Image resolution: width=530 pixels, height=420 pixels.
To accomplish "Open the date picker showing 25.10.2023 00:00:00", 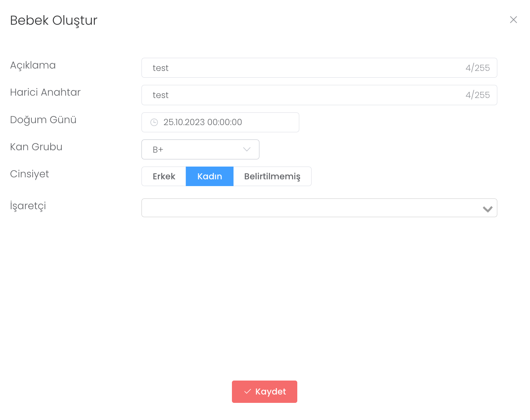I will [x=220, y=122].
